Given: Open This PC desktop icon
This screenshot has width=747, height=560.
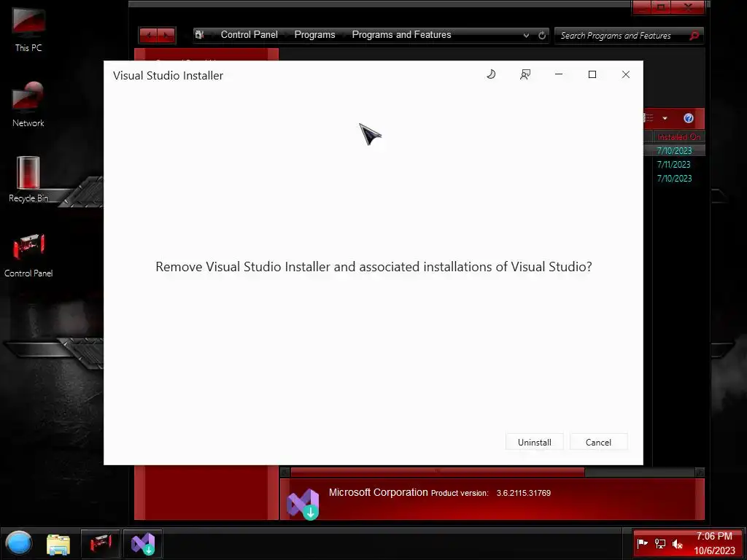Looking at the screenshot, I should 28,28.
